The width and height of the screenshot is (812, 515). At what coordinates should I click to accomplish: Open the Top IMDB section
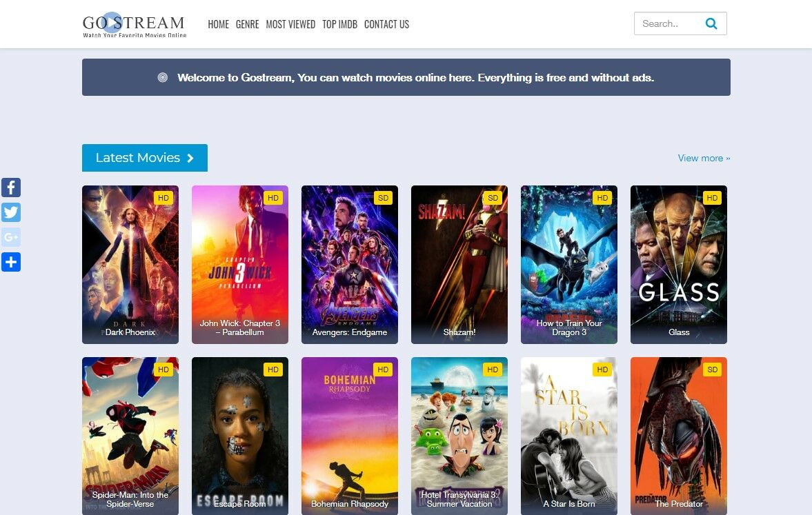[x=339, y=24]
